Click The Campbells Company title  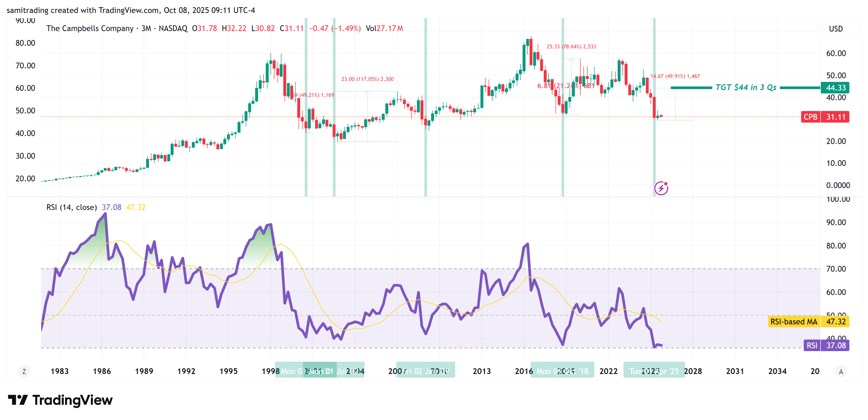[x=90, y=28]
